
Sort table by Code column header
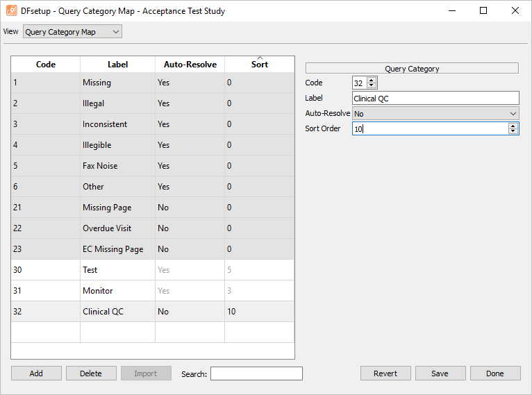(x=45, y=65)
